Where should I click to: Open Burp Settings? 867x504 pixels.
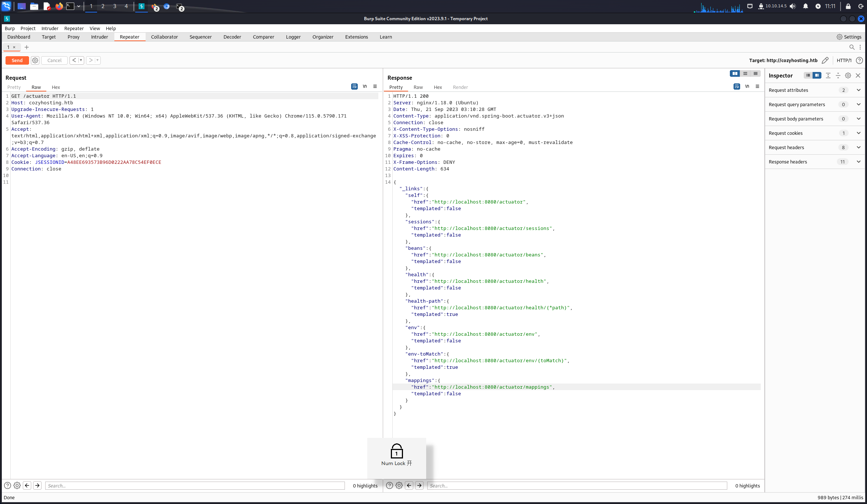[x=849, y=37]
